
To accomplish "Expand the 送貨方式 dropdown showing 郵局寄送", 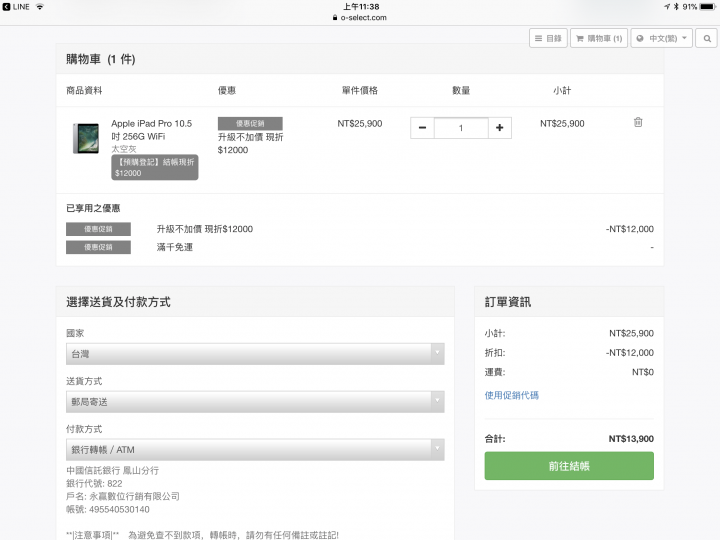I will pyautogui.click(x=255, y=402).
